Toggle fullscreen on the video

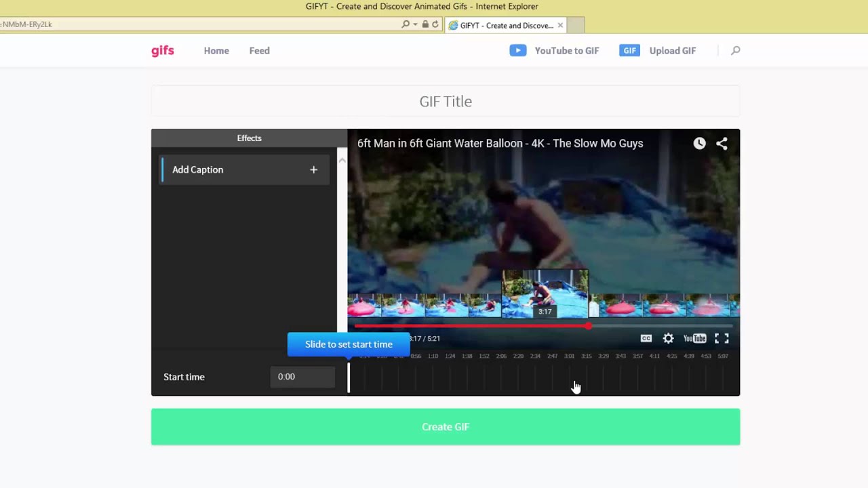click(722, 338)
